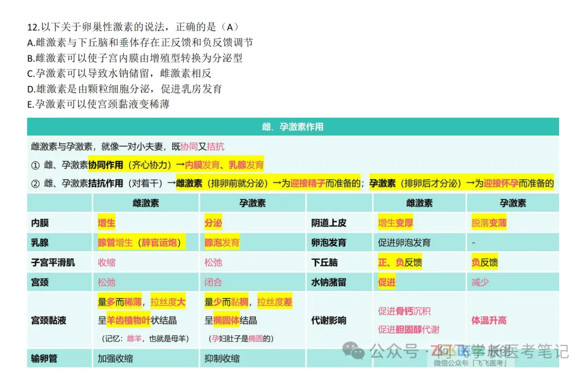
Task: Click the 促进骨钙沉积 text
Action: coord(404,311)
